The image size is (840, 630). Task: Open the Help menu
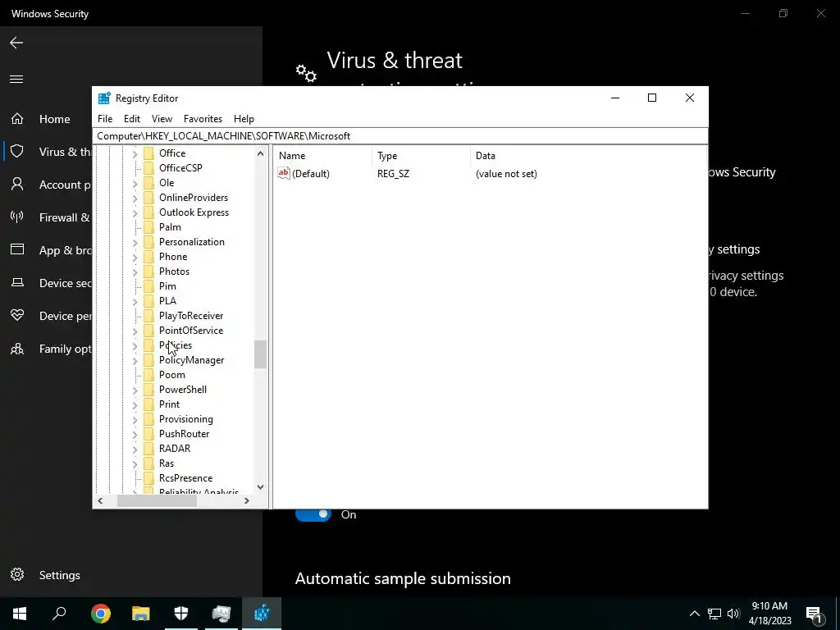click(x=244, y=119)
